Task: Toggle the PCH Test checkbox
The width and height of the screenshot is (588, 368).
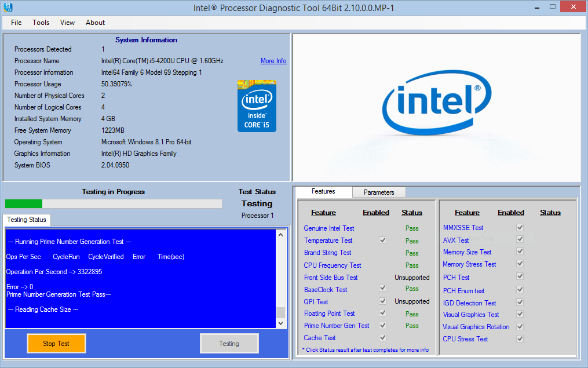Action: [x=520, y=276]
